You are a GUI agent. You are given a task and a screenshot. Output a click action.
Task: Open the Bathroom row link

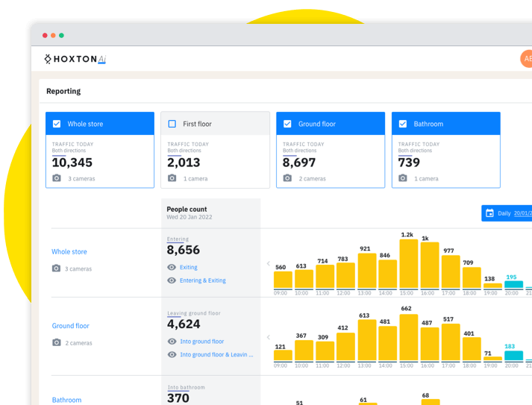pos(67,400)
